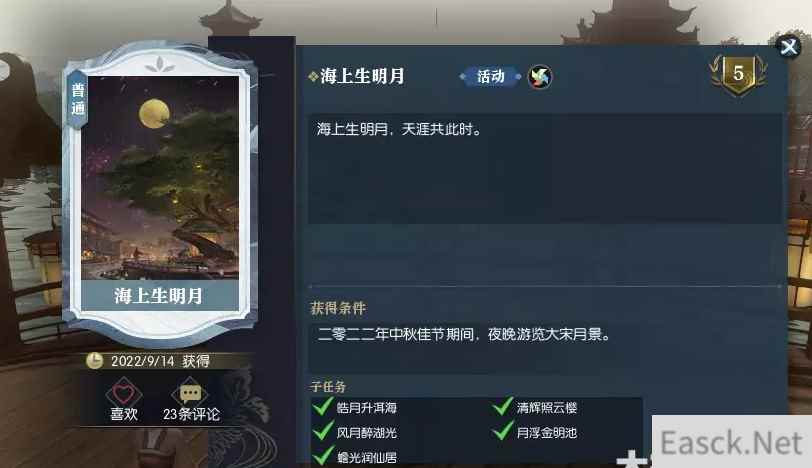Click checkmark next to 风月醉湖光
The image size is (812, 468).
point(323,431)
